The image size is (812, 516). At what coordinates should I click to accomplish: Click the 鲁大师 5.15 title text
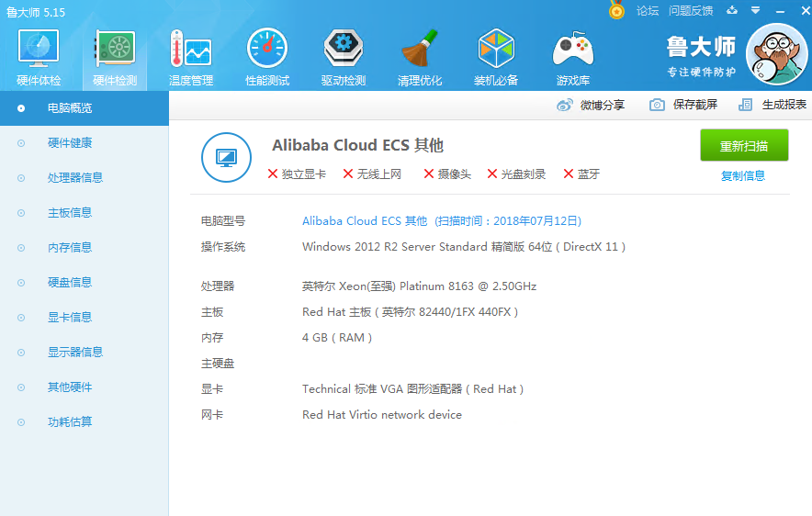[36, 13]
